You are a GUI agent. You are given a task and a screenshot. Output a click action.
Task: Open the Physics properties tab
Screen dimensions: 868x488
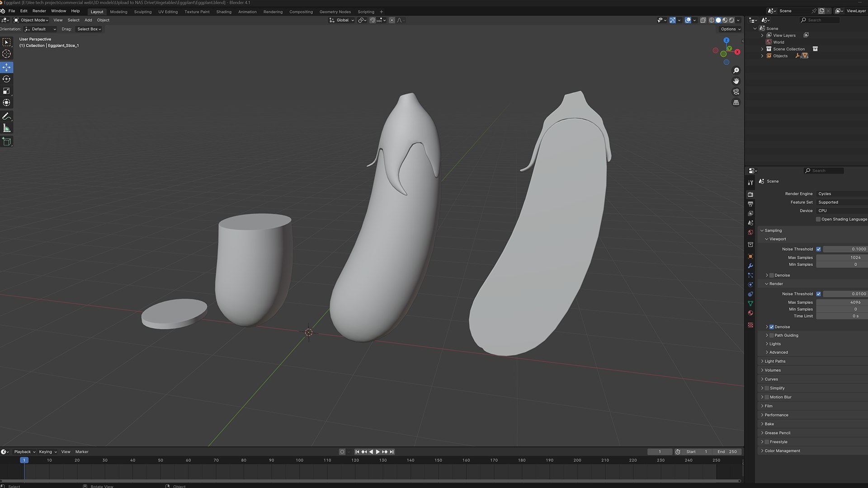(x=750, y=285)
